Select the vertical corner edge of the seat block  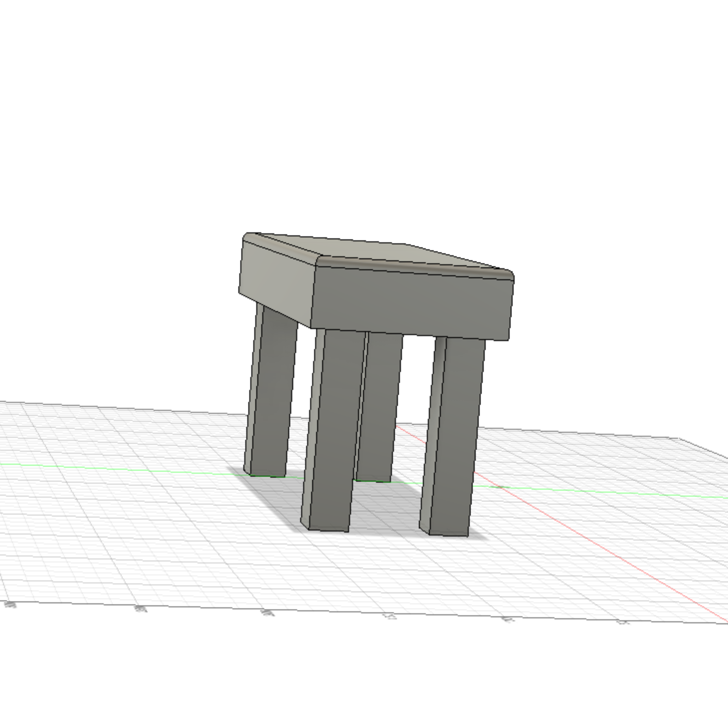(314, 297)
